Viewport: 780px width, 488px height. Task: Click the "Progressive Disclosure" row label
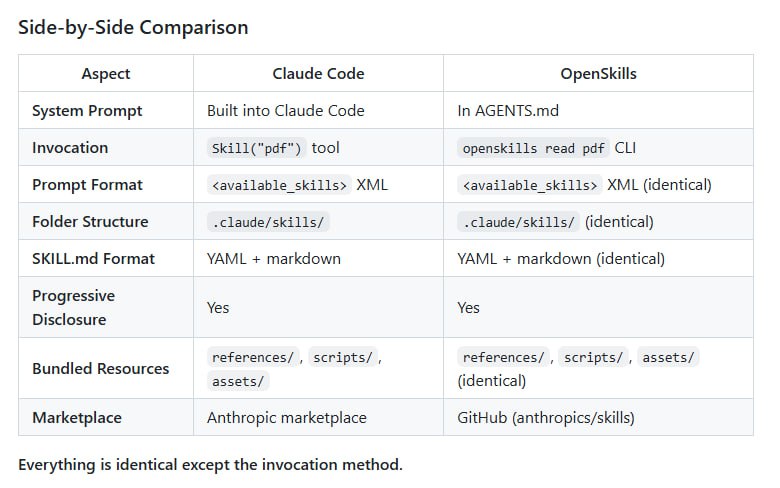click(73, 308)
